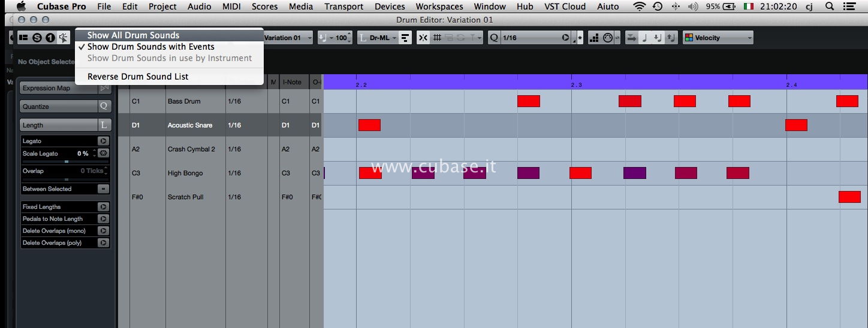Select Reverse Drum Sound List
The image size is (868, 328).
pyautogui.click(x=169, y=77)
